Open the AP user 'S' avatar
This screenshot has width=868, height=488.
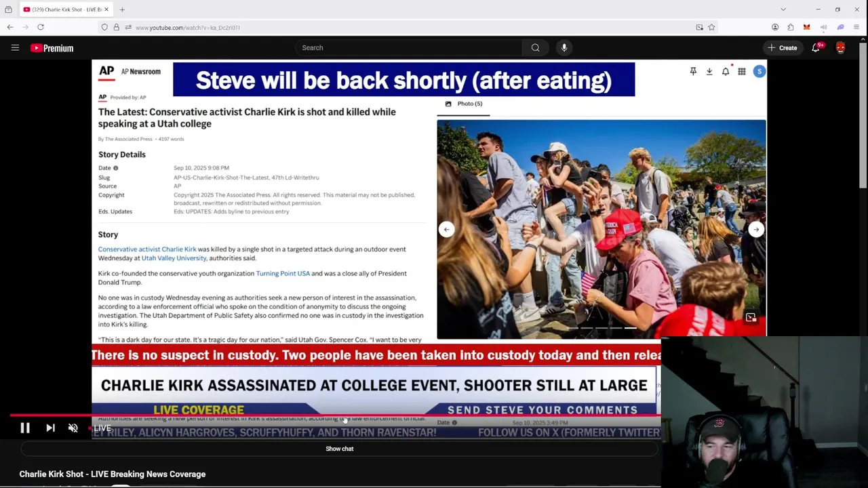pyautogui.click(x=759, y=71)
